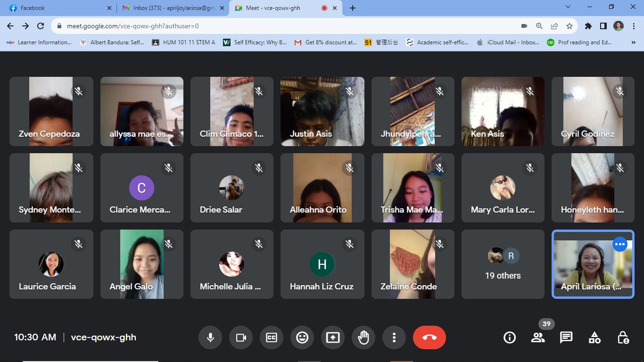
Task: Toggle the microphone mute button
Action: click(210, 337)
